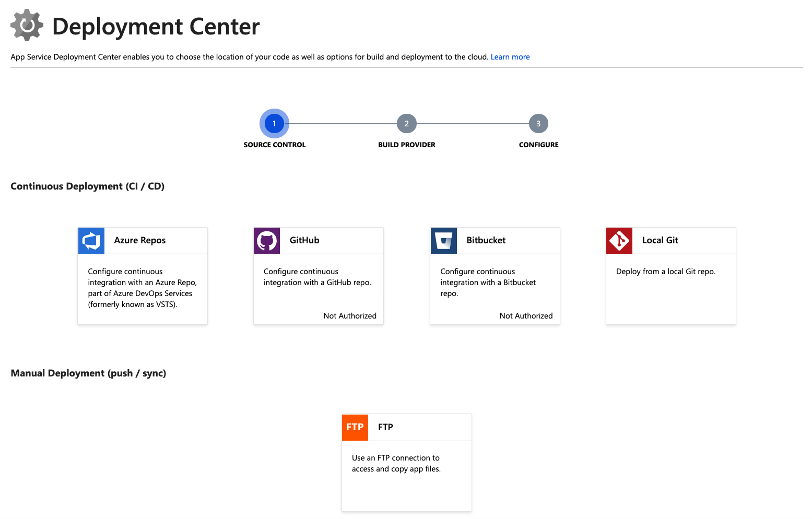Click the Configure step label
The width and height of the screenshot is (812, 519).
point(538,145)
